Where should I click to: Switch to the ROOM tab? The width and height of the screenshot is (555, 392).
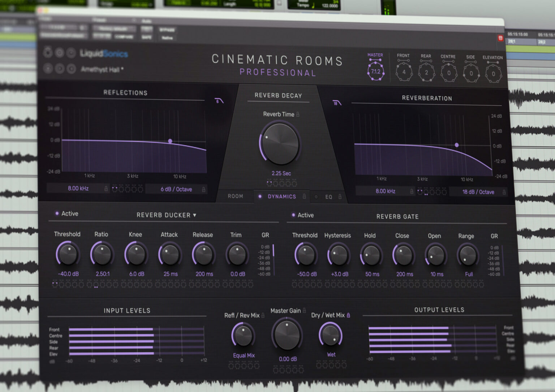[235, 196]
